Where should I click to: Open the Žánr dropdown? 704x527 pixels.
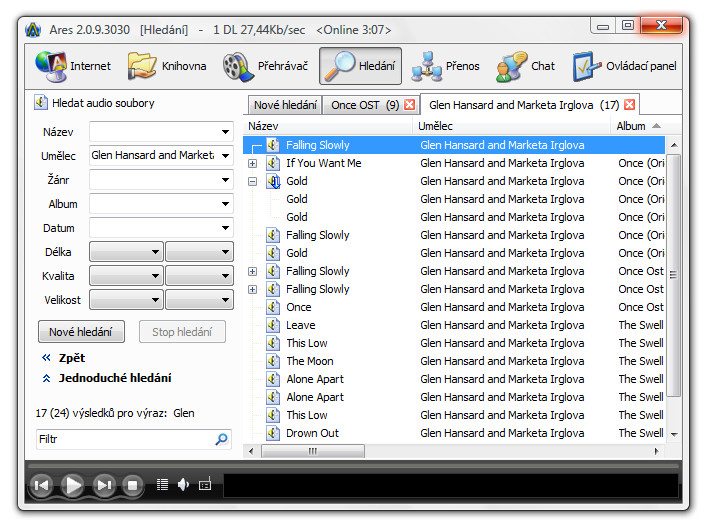tap(225, 180)
